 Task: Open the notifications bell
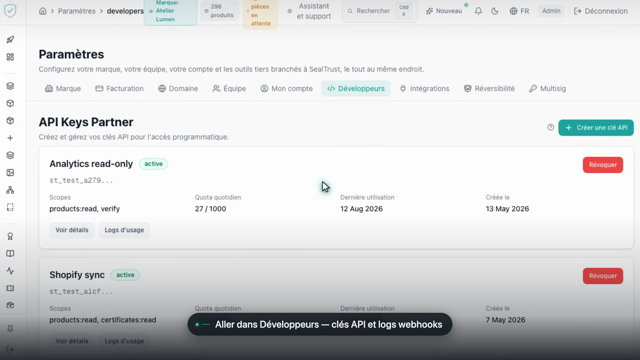click(478, 11)
